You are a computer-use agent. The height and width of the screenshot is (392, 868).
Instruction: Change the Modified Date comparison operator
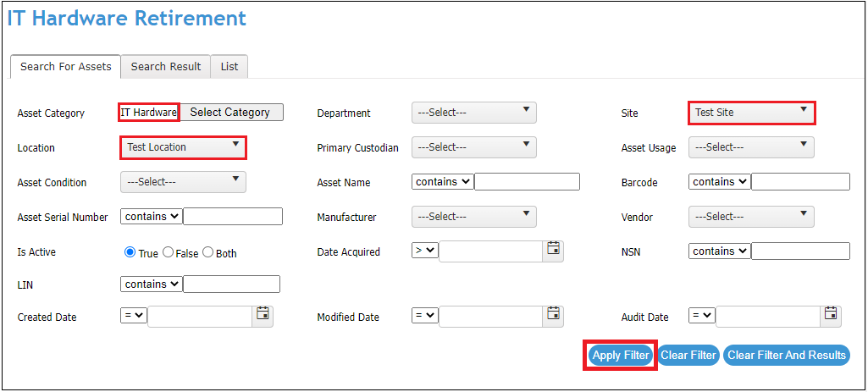point(425,315)
